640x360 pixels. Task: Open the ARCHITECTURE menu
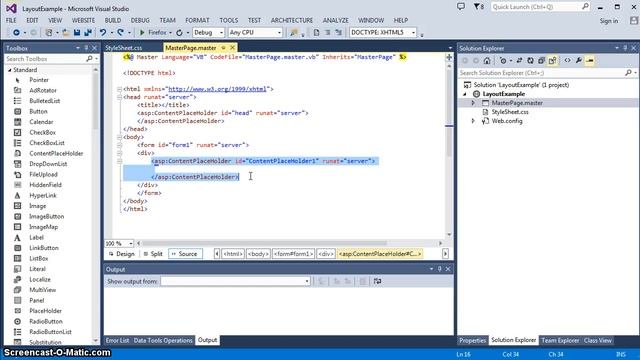coord(292,20)
